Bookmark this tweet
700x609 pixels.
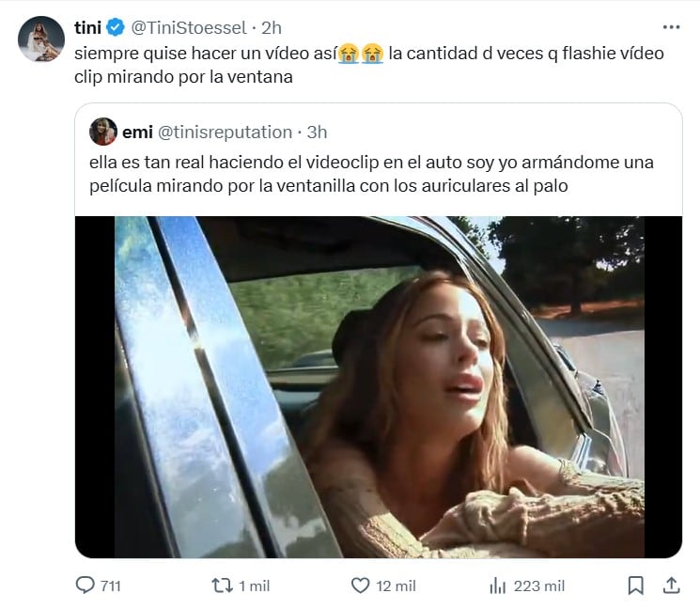(x=636, y=586)
